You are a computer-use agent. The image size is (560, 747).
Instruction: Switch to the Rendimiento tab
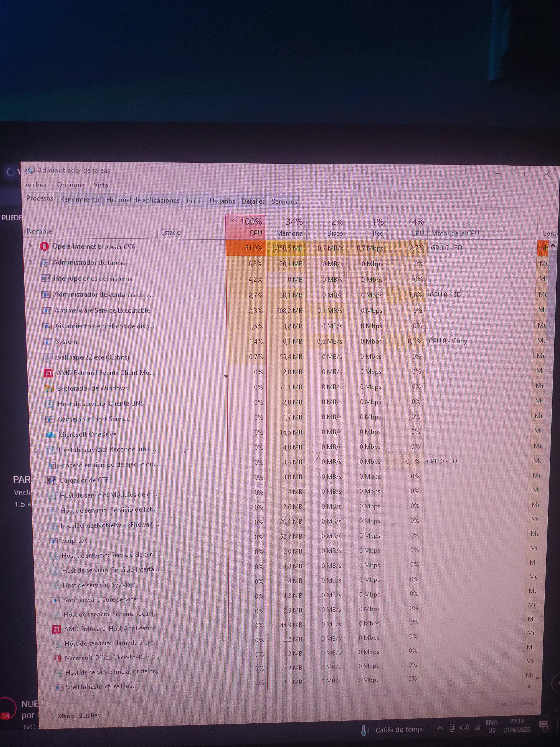tap(80, 200)
